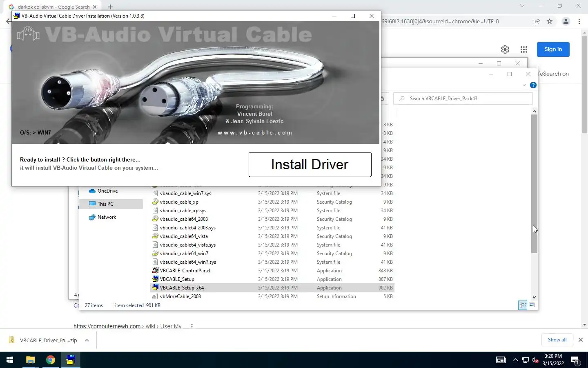Viewport: 588px width, 368px height.
Task: Switch Explorer to details view icon
Action: 523,305
